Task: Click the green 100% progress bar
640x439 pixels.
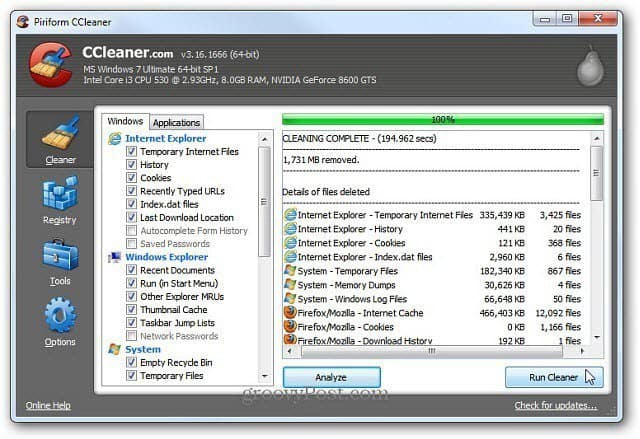Action: pos(443,120)
